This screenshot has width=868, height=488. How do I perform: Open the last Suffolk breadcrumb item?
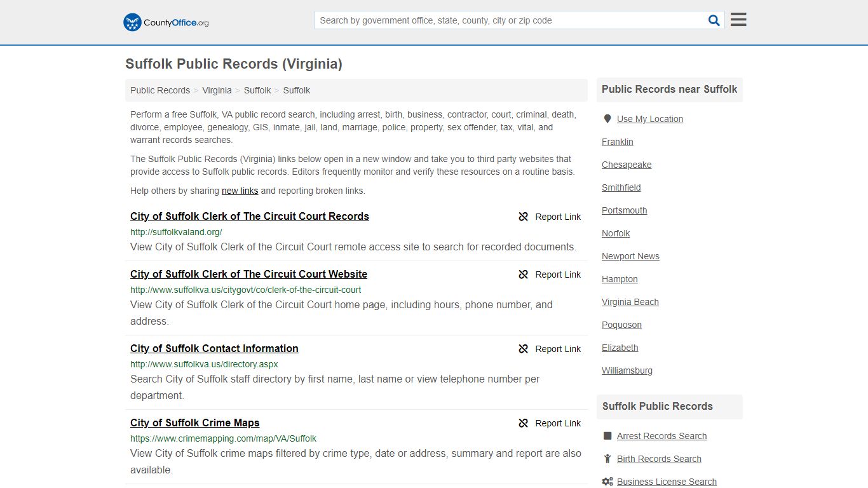(x=297, y=90)
